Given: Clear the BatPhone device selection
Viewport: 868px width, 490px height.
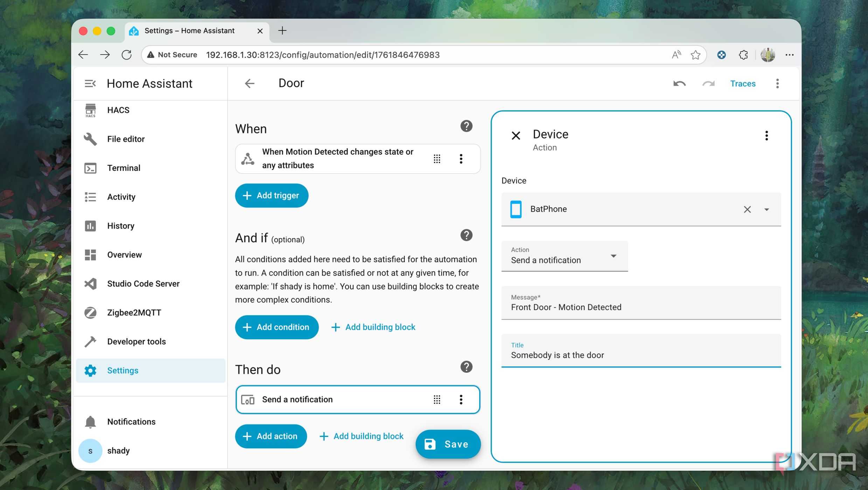Looking at the screenshot, I should point(747,209).
